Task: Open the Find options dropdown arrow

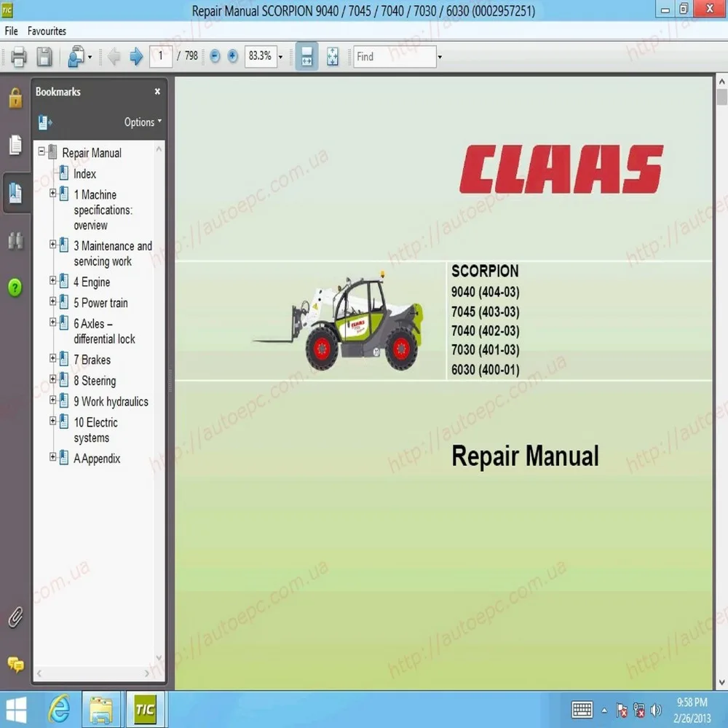Action: (x=440, y=57)
